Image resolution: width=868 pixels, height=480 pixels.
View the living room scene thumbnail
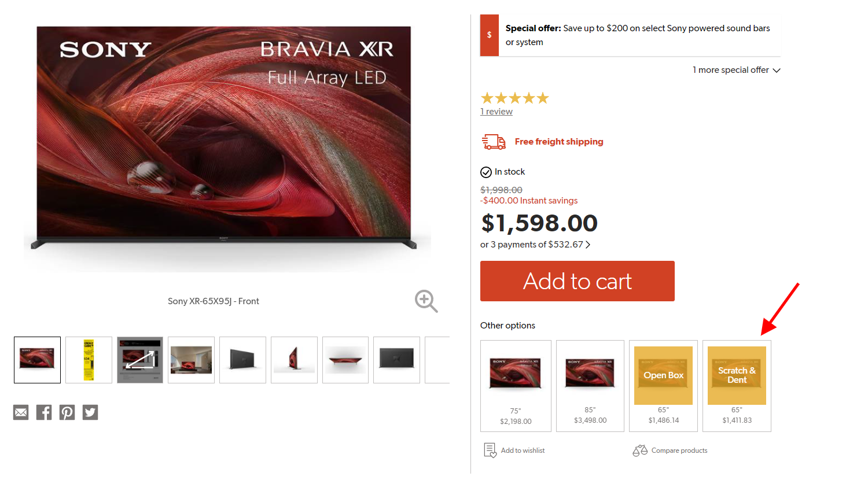point(191,360)
